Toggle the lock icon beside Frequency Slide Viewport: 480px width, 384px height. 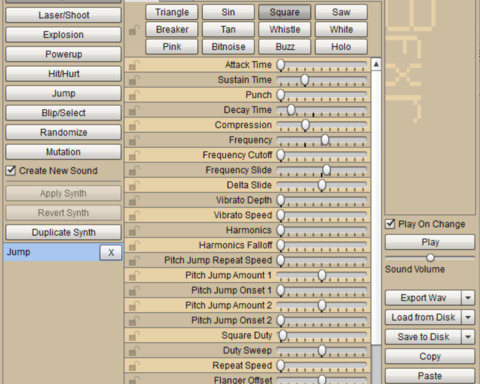pos(134,170)
